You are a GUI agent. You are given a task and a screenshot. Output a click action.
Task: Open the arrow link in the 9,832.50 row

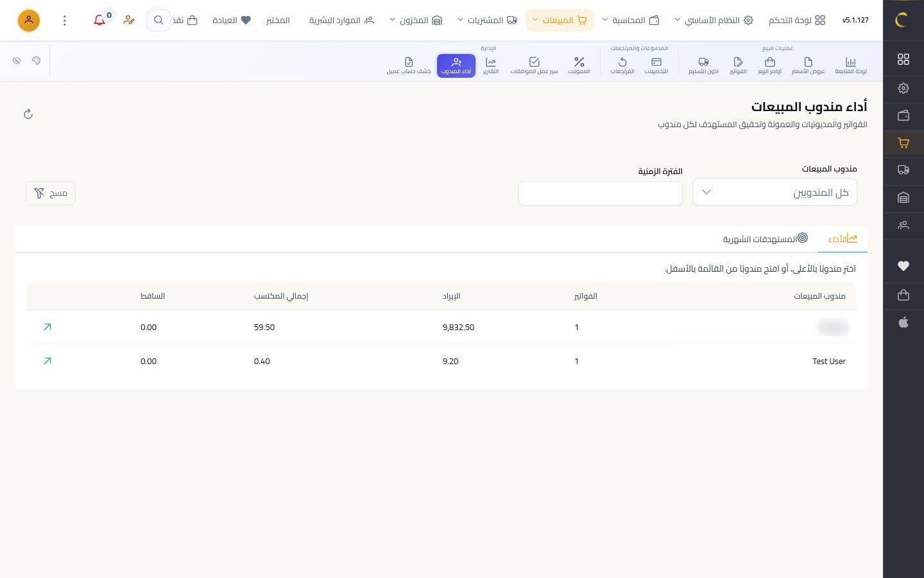tap(47, 327)
